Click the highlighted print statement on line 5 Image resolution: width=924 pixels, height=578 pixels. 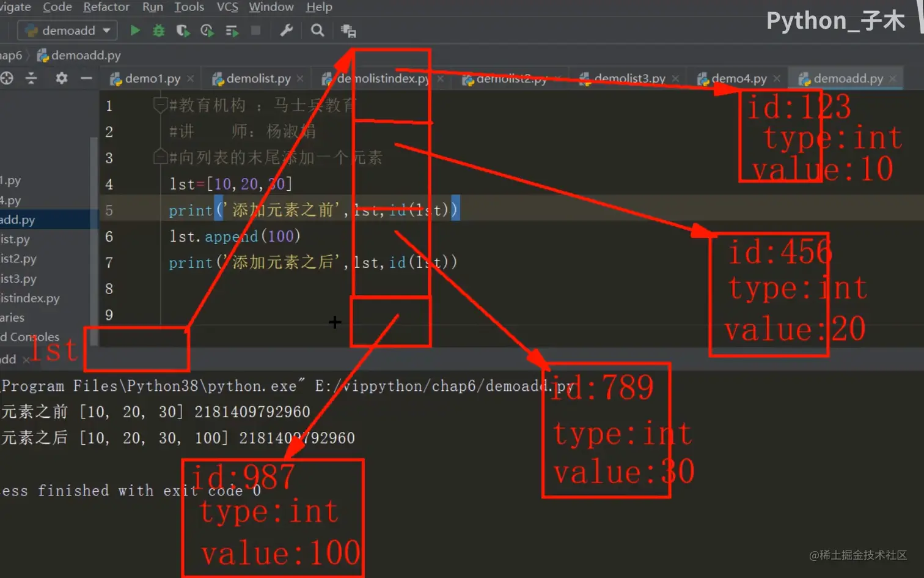pos(313,210)
